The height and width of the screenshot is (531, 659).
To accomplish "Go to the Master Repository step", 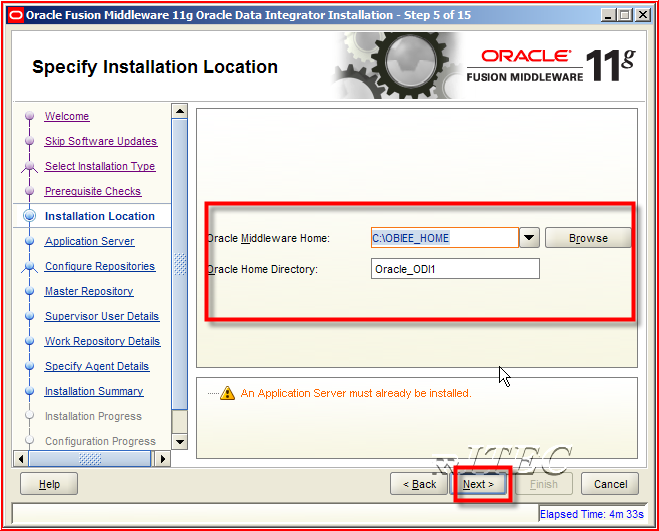I will tap(89, 291).
